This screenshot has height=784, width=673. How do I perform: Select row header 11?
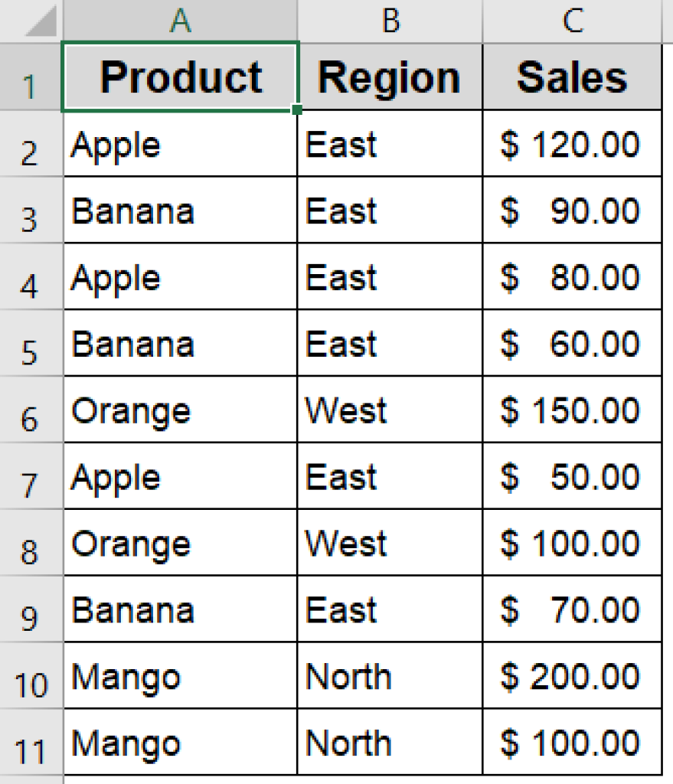pyautogui.click(x=31, y=742)
